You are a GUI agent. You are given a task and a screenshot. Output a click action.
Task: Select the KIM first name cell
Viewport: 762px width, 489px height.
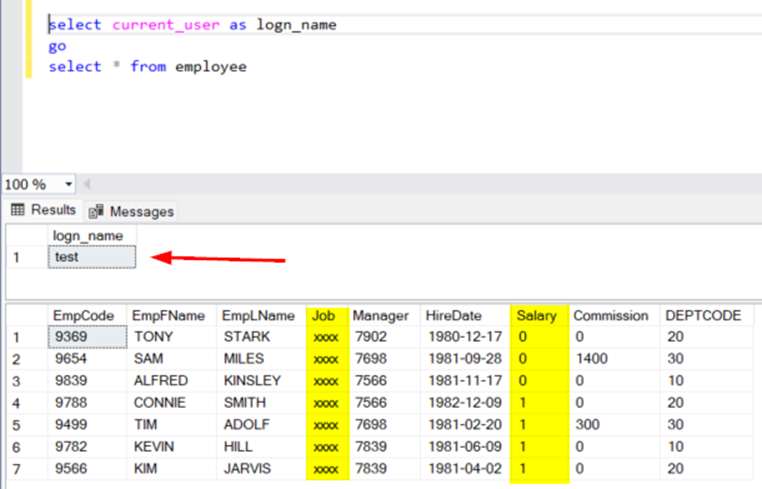pos(172,469)
